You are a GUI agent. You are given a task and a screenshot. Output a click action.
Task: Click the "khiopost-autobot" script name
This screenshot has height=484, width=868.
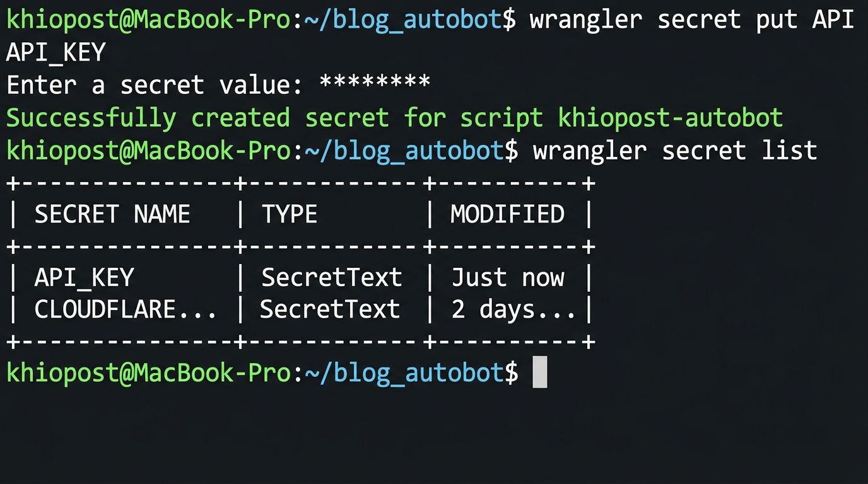click(670, 118)
